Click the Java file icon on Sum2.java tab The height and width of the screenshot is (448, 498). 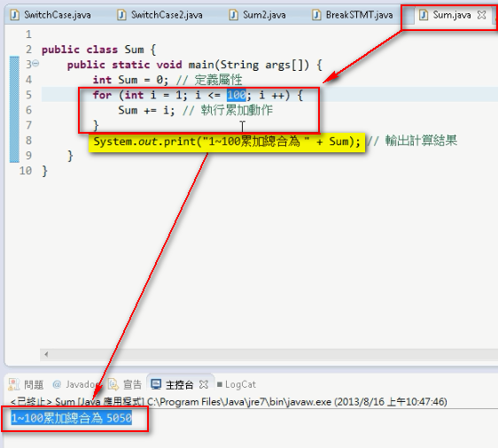pos(233,15)
